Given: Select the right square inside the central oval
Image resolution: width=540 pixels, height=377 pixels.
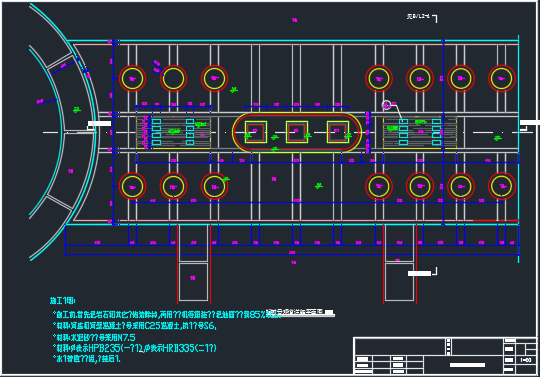Looking at the screenshot, I should 338,132.
